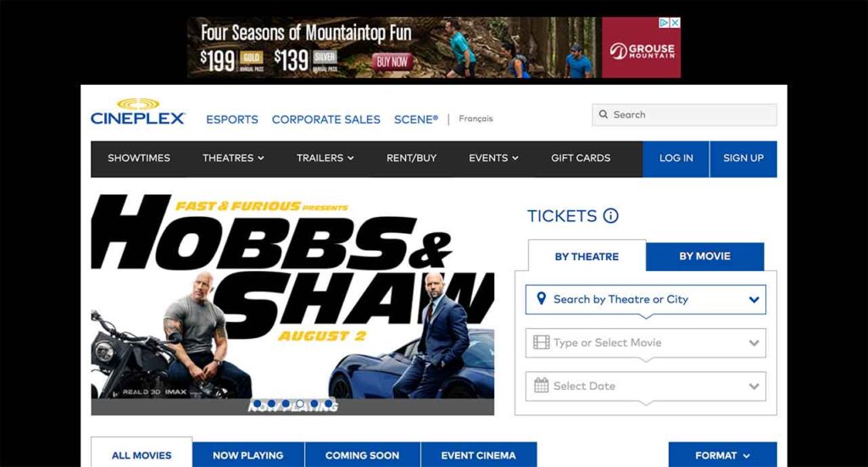Select the last carousel dot

click(x=328, y=404)
